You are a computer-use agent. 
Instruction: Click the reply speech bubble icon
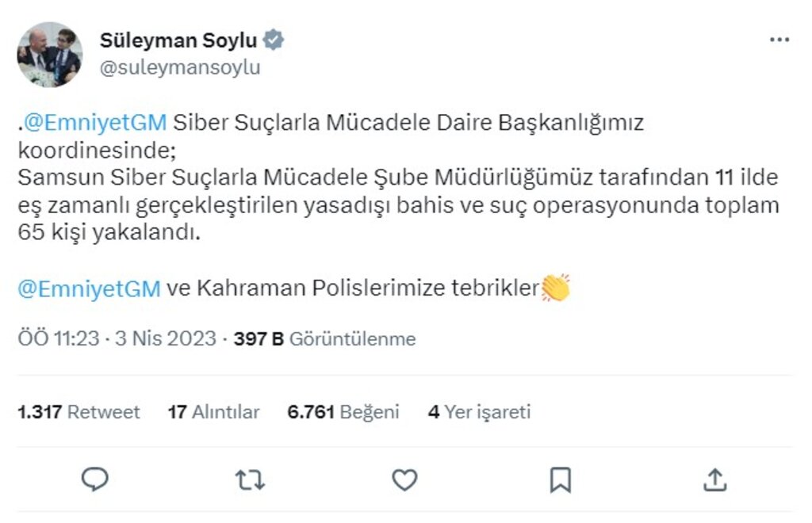(95, 479)
